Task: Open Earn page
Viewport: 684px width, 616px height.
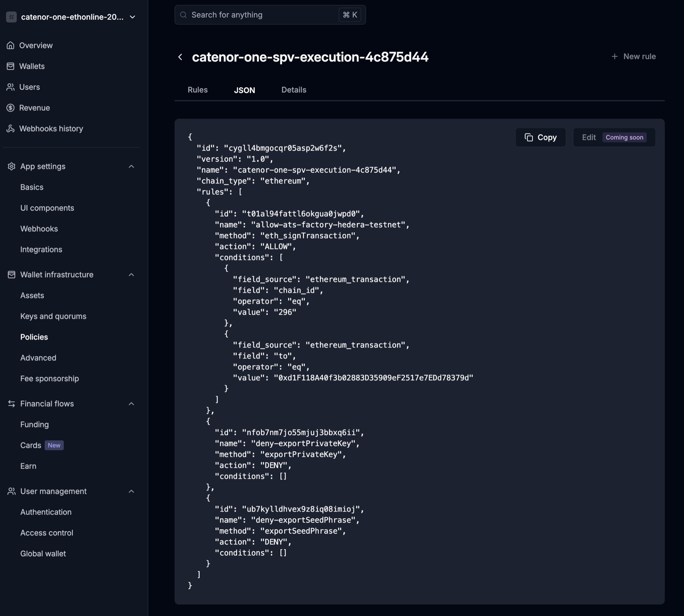Action: point(28,466)
